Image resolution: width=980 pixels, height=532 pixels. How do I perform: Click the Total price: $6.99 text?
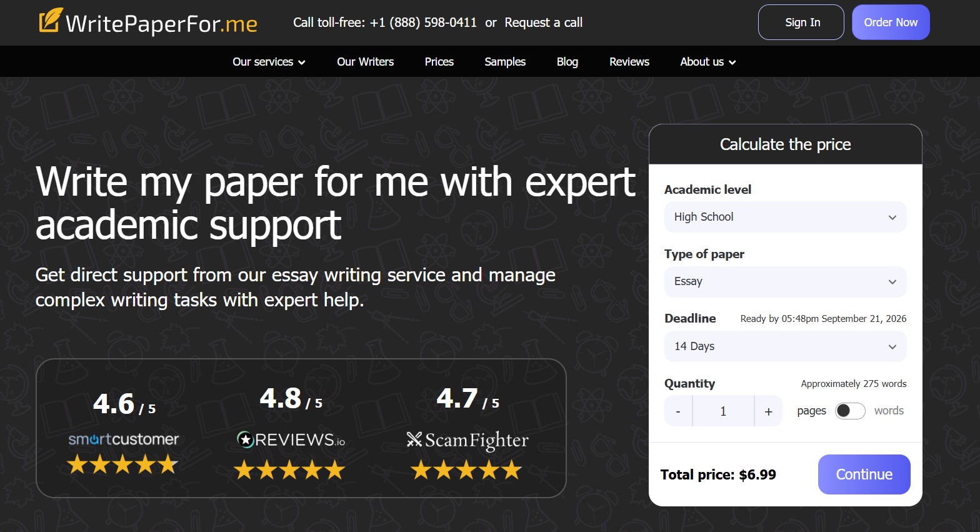718,474
